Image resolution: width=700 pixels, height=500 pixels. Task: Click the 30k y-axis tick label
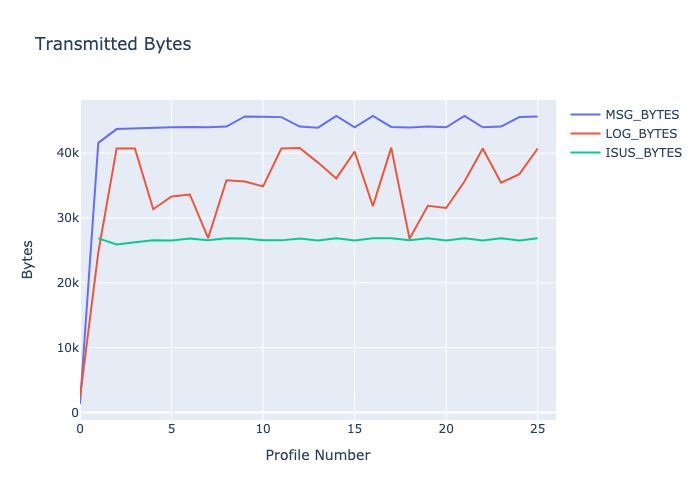click(67, 218)
